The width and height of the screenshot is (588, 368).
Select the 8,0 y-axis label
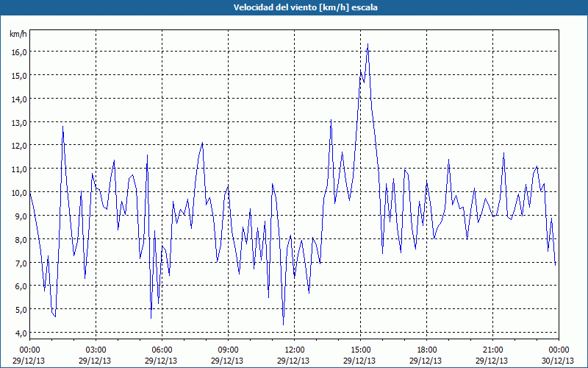20,240
